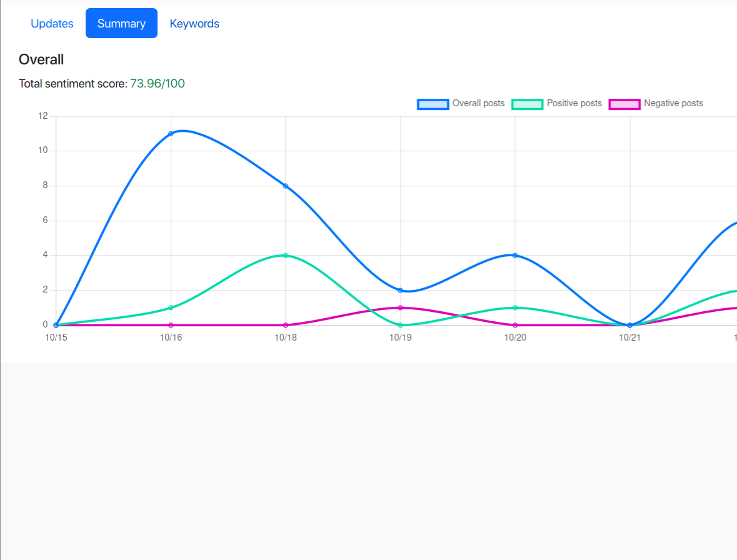Image resolution: width=737 pixels, height=560 pixels.
Task: Click the blue Overall posts legend swatch
Action: tap(433, 104)
